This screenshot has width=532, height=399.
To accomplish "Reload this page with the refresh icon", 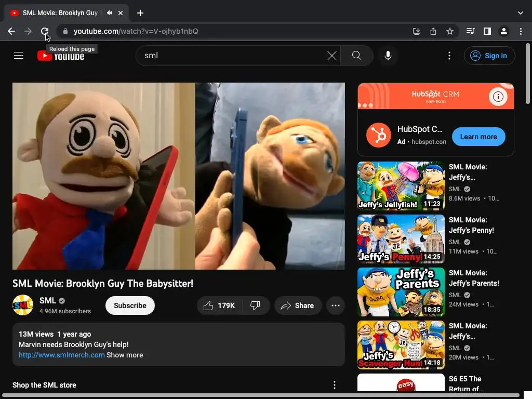I will tap(45, 31).
